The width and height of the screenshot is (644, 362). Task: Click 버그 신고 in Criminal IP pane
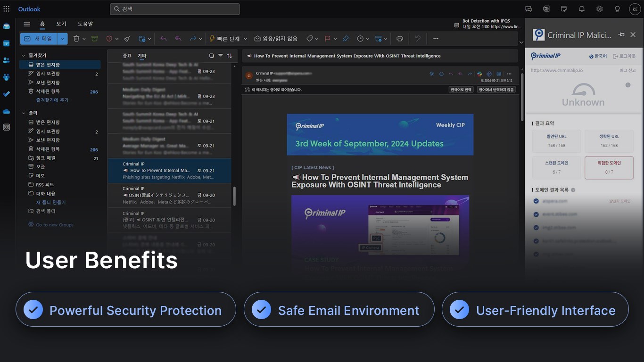(627, 70)
